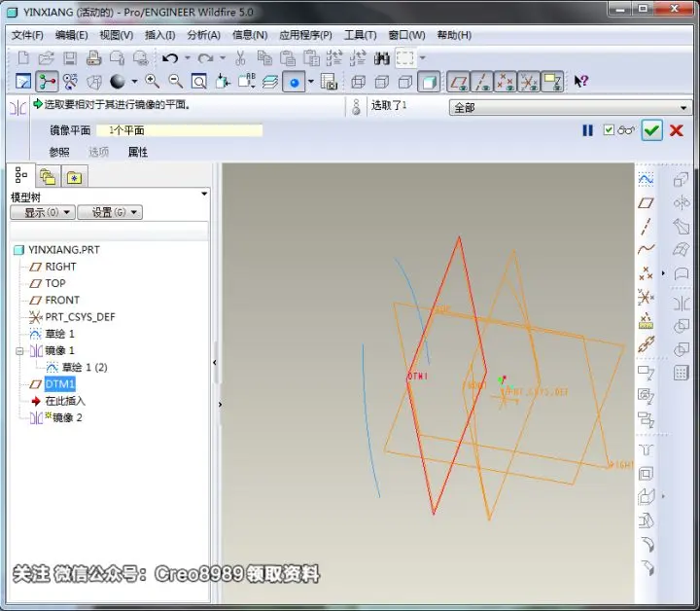This screenshot has width=700, height=611.
Task: Open the 全部 selection filter dropdown
Action: [570, 108]
